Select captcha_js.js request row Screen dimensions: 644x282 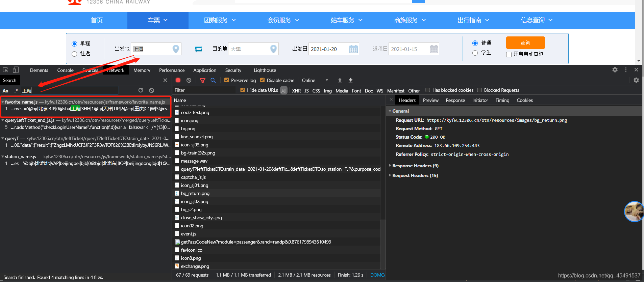pyautogui.click(x=277, y=177)
